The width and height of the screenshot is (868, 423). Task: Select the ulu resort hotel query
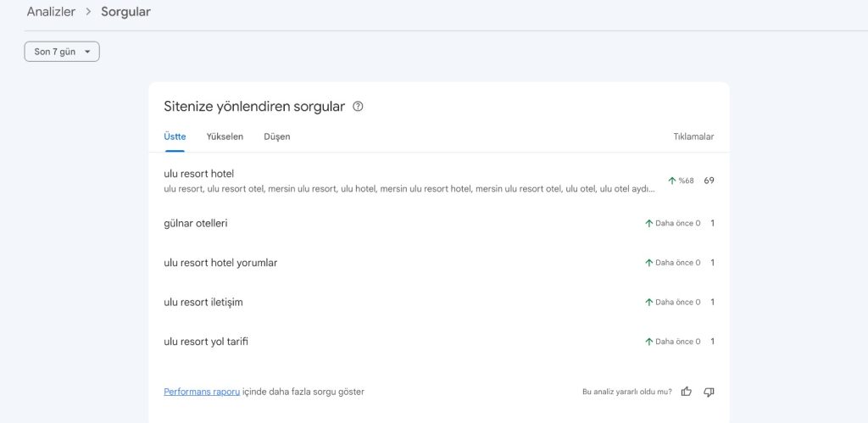point(199,174)
